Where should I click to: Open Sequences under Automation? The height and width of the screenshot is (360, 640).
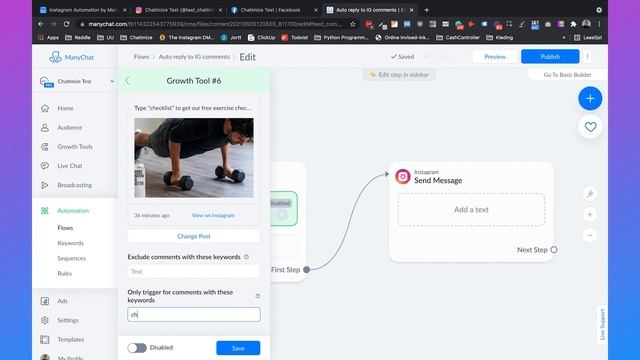[71, 258]
